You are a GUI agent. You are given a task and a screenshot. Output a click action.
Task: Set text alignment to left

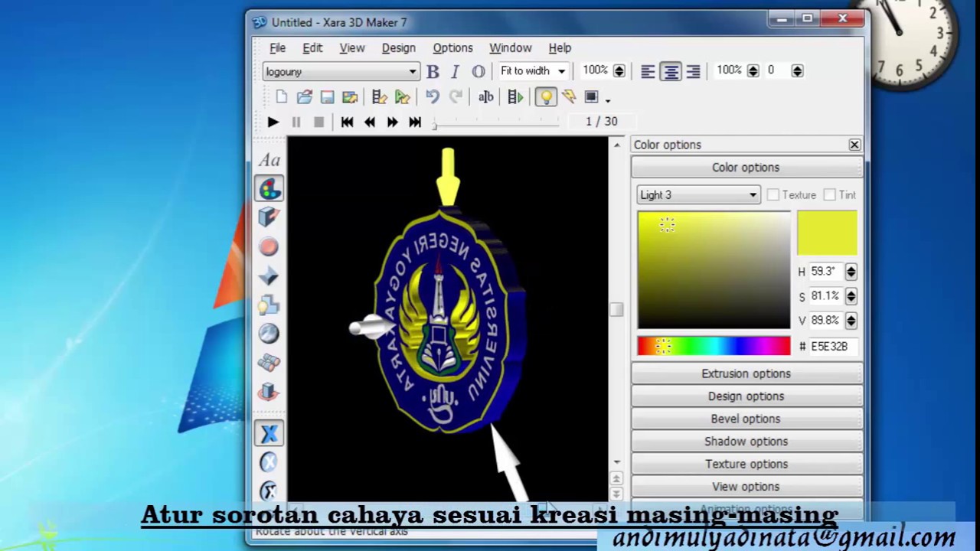pos(648,71)
